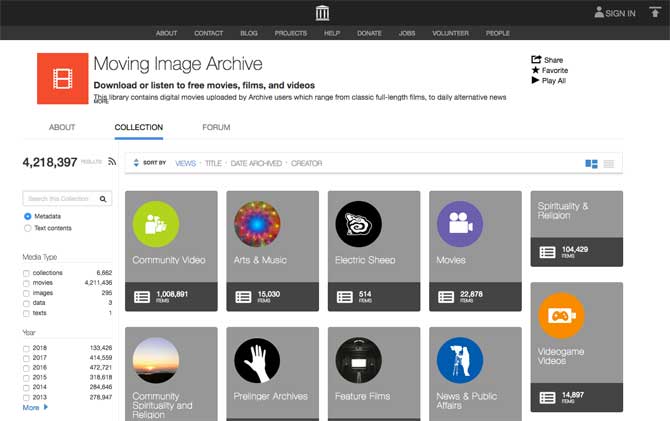
Task: Open HELP in top navigation
Action: (x=332, y=33)
